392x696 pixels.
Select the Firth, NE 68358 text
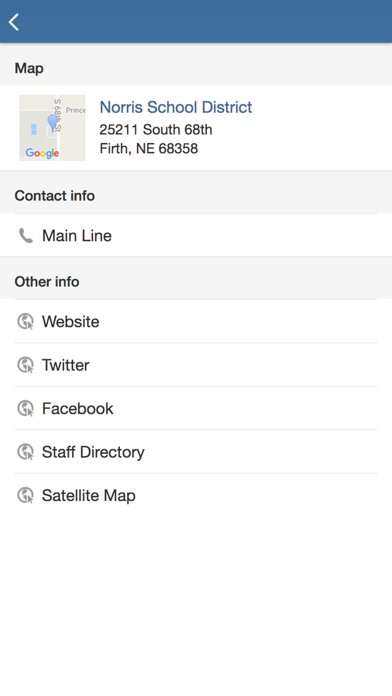tap(149, 148)
